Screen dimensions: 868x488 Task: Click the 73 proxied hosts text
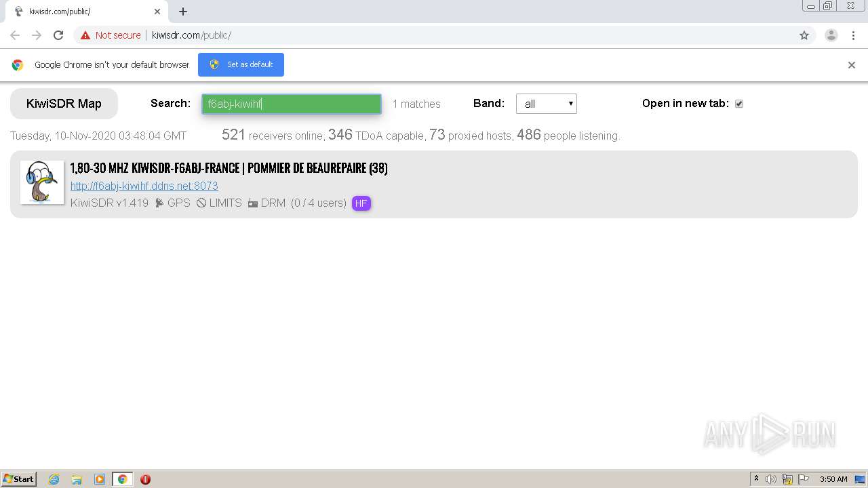471,135
